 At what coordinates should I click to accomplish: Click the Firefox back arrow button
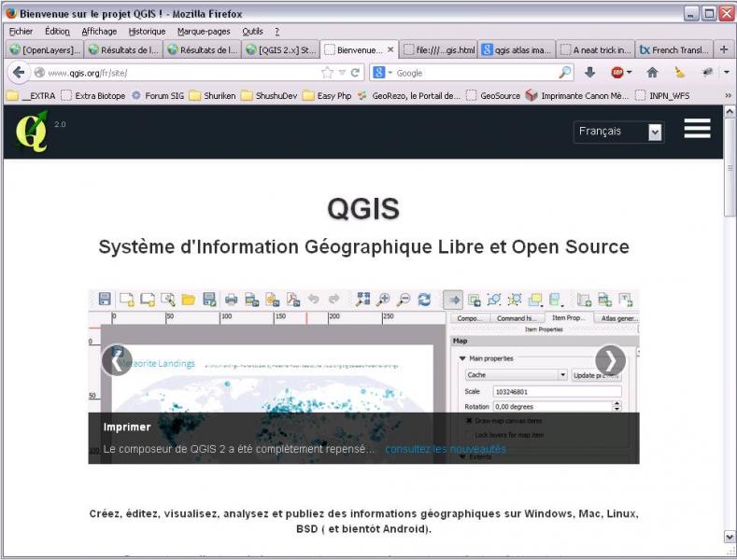19,73
